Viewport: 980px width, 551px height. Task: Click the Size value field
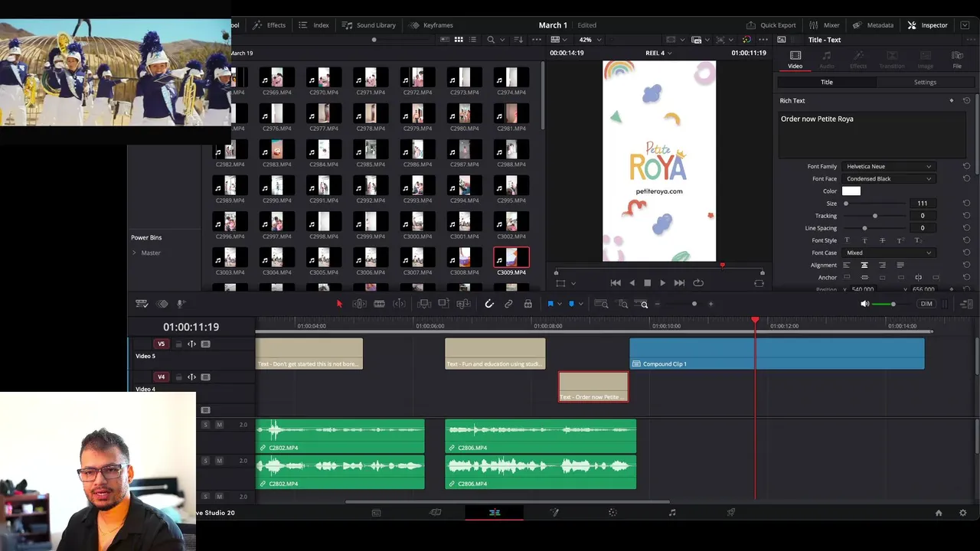point(923,204)
